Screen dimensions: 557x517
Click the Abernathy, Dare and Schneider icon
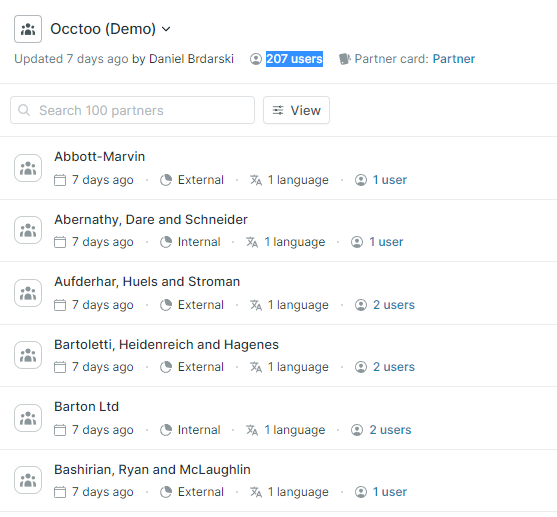click(x=28, y=230)
